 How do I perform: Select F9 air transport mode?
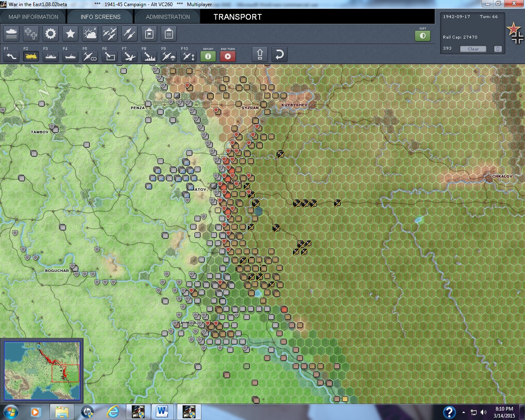169,56
